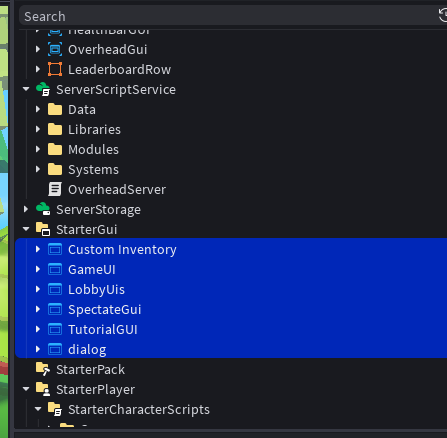Screen dimensions: 447x438
Task: Click the StarterPack service icon
Action: [x=43, y=369]
